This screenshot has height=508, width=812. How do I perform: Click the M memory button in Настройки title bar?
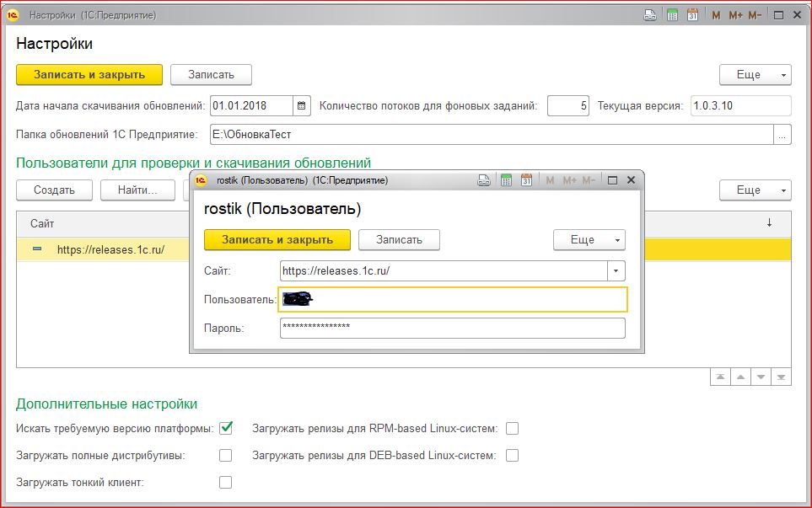click(x=716, y=15)
